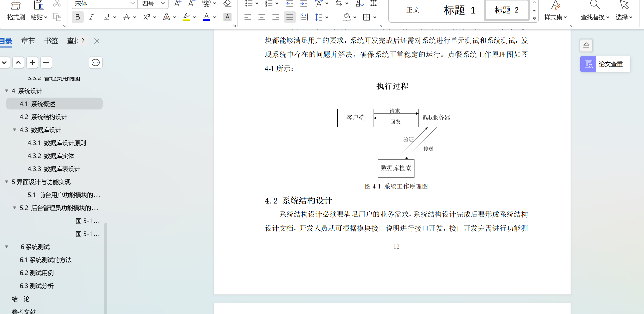Click the distributed alignment icon
The width and height of the screenshot is (644, 314).
click(304, 17)
